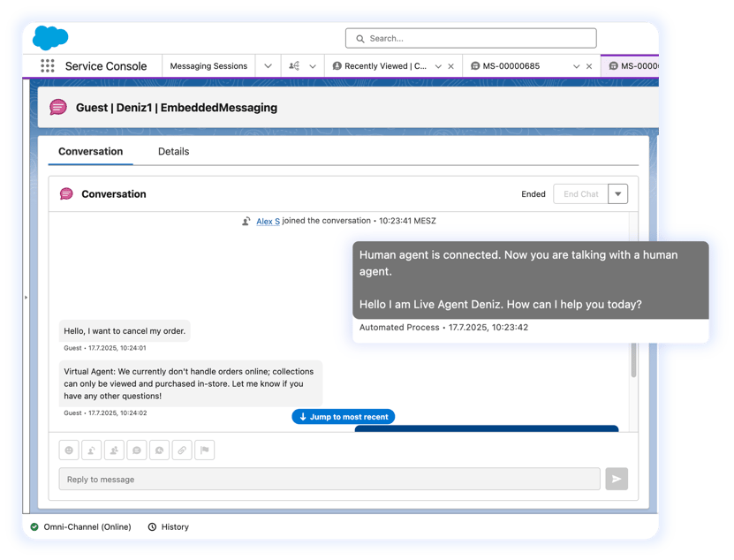Viewport: 734px width, 560px height.
Task: Open the App Launcher grid icon
Action: 48,66
